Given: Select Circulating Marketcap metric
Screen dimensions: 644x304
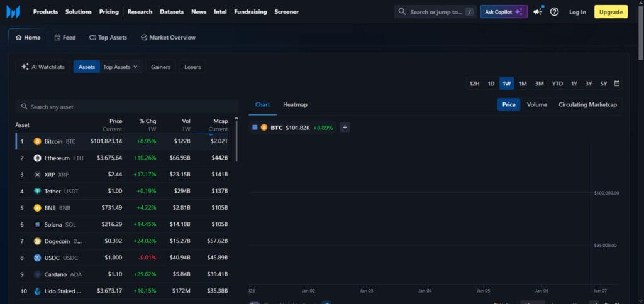Looking at the screenshot, I should pos(587,105).
